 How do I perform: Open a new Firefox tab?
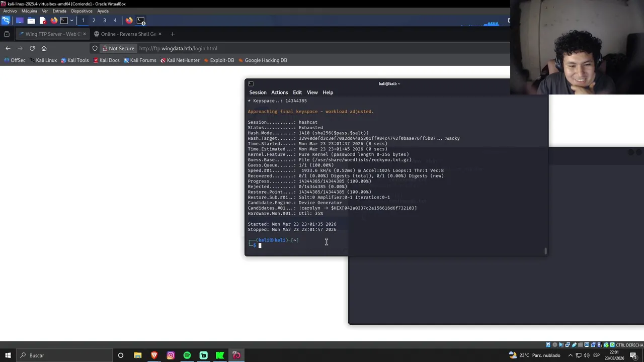tap(173, 34)
